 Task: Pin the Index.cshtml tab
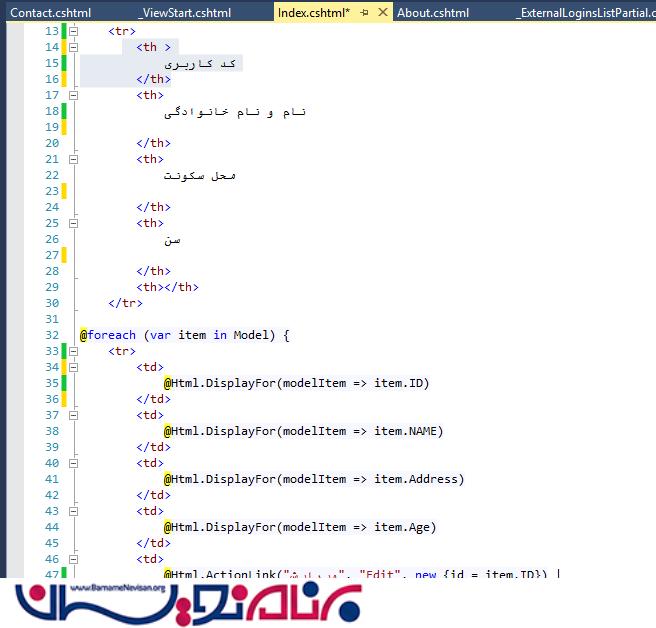[365, 13]
